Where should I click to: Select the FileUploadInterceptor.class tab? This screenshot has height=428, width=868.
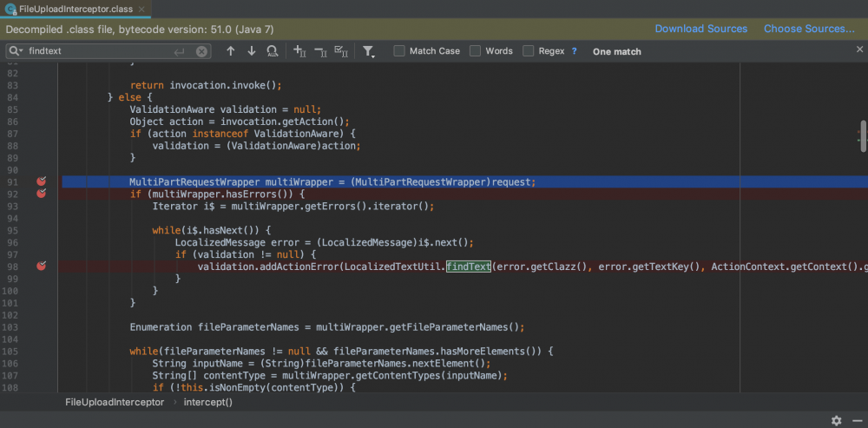77,8
